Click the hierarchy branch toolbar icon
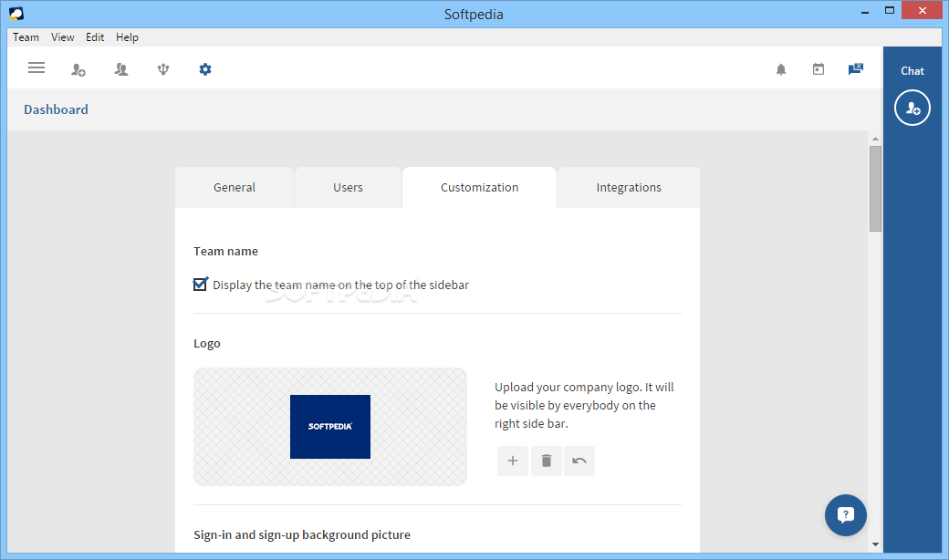949x560 pixels. 163,69
